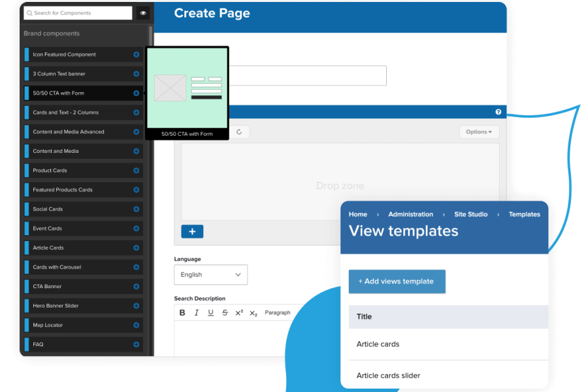Open the Article cards slider template
Image resolution: width=588 pixels, height=392 pixels.
point(388,376)
